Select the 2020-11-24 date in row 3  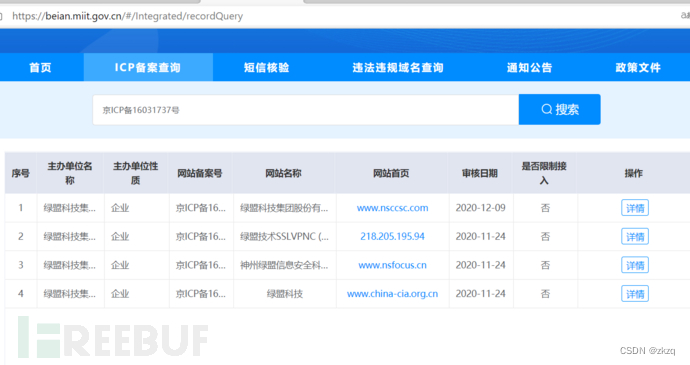(481, 265)
